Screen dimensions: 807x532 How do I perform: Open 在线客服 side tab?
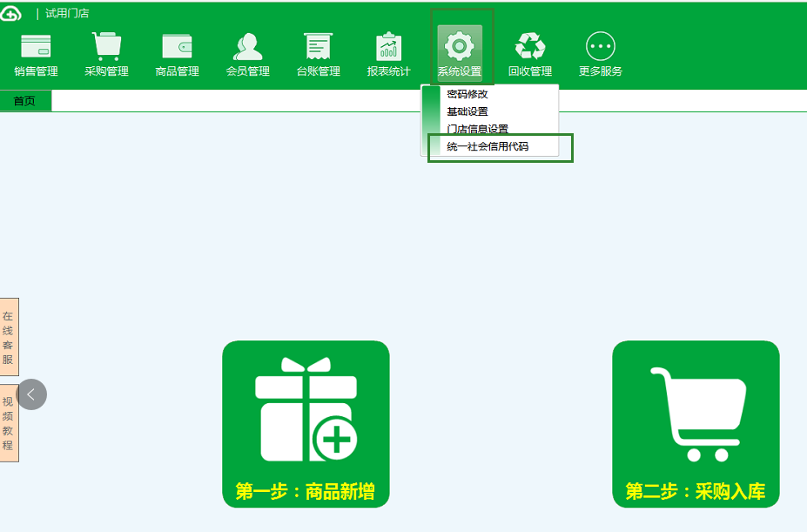click(9, 337)
